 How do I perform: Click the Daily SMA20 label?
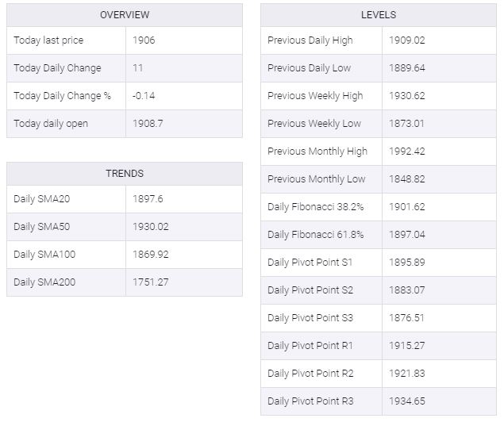(x=41, y=199)
